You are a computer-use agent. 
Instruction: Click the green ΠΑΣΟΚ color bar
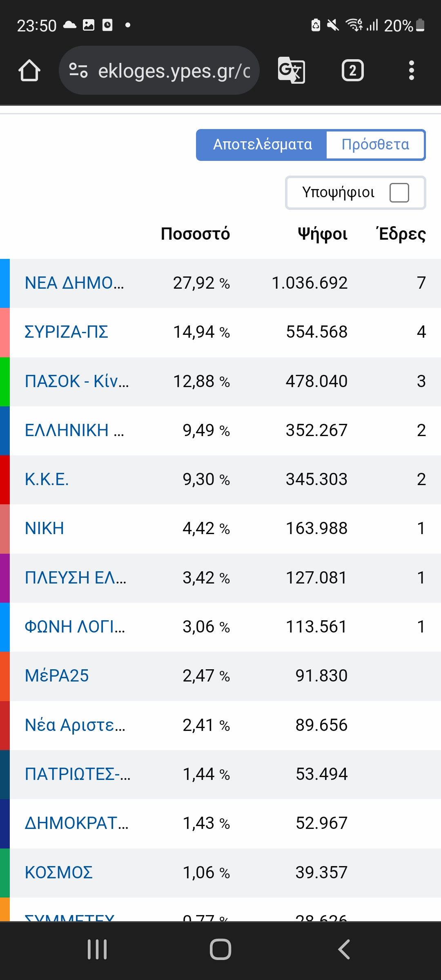[4, 381]
